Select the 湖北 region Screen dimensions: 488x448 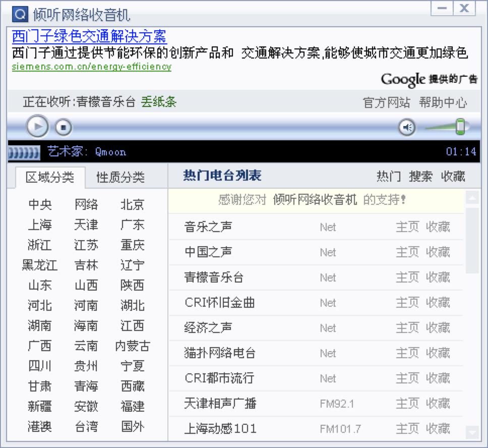pyautogui.click(x=132, y=306)
